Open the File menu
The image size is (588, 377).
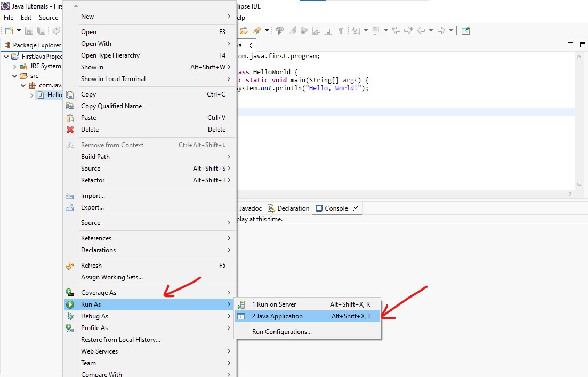pos(9,17)
